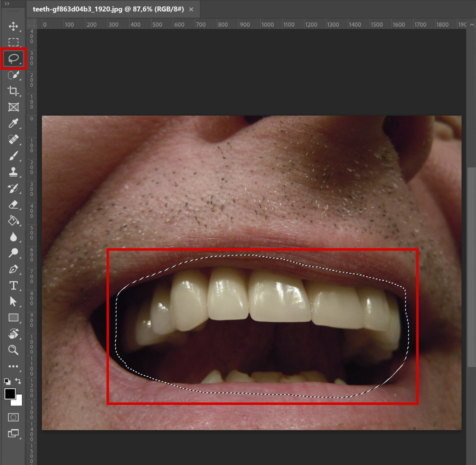The height and width of the screenshot is (465, 476).
Task: Swap foreground and background colors
Action: tap(18, 381)
